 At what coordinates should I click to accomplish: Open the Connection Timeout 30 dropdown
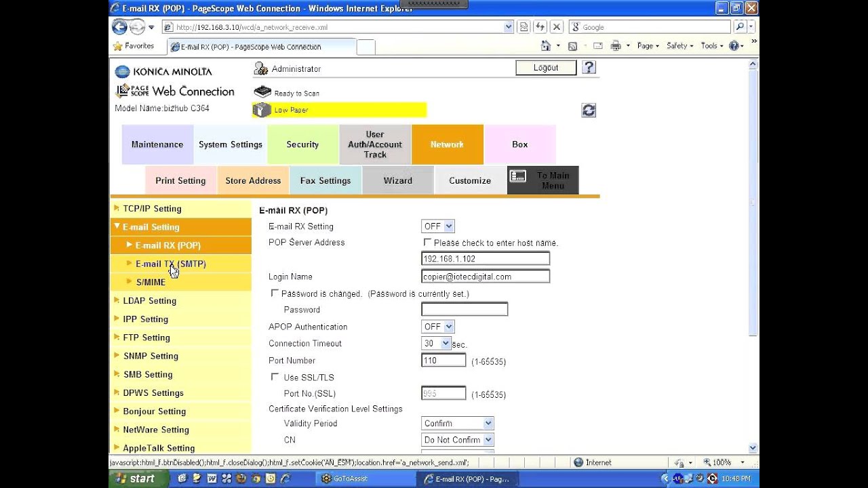[436, 344]
